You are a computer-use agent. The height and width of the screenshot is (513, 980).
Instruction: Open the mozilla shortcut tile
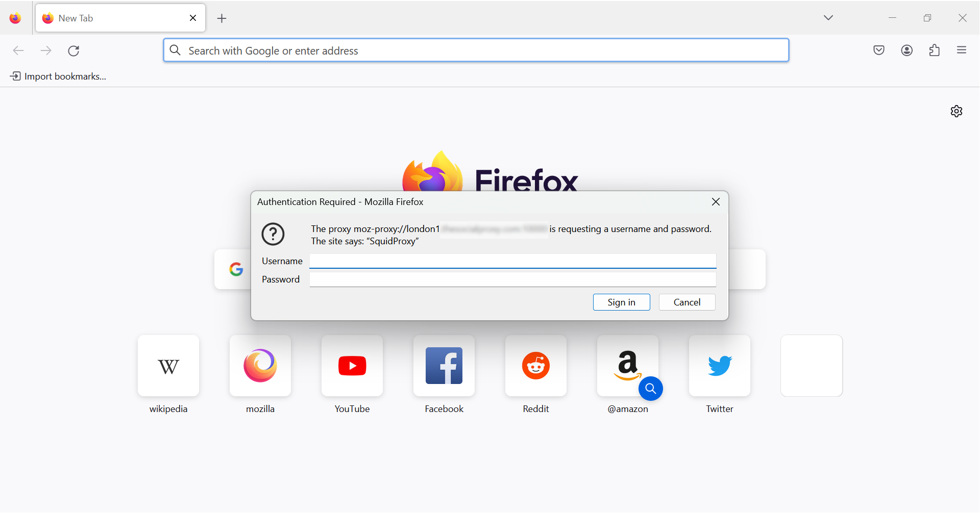260,366
